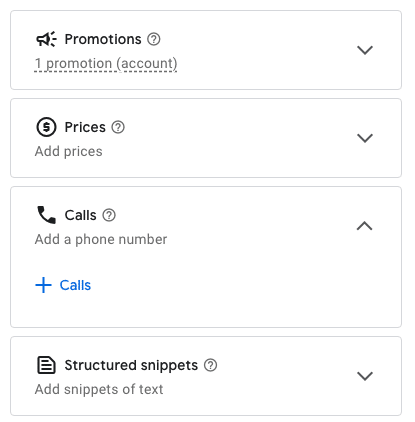Open help for Promotions
415x422 pixels.
pos(154,39)
